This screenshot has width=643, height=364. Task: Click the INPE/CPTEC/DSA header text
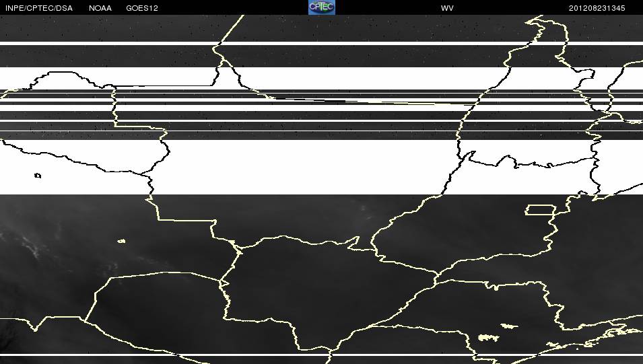pos(39,8)
